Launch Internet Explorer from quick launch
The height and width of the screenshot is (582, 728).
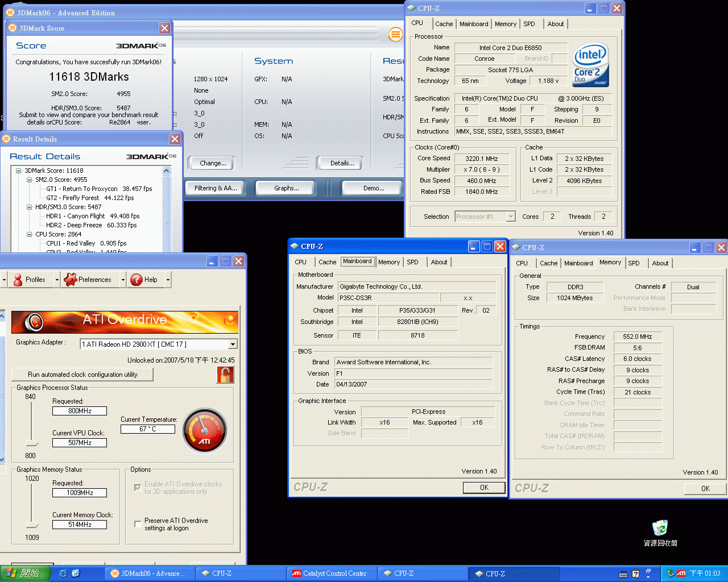click(63, 573)
